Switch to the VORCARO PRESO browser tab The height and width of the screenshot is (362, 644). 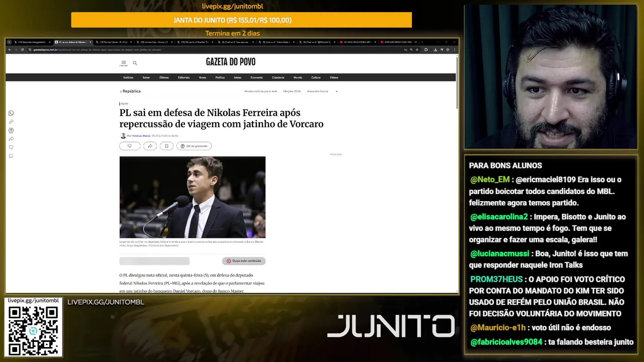tap(398, 42)
